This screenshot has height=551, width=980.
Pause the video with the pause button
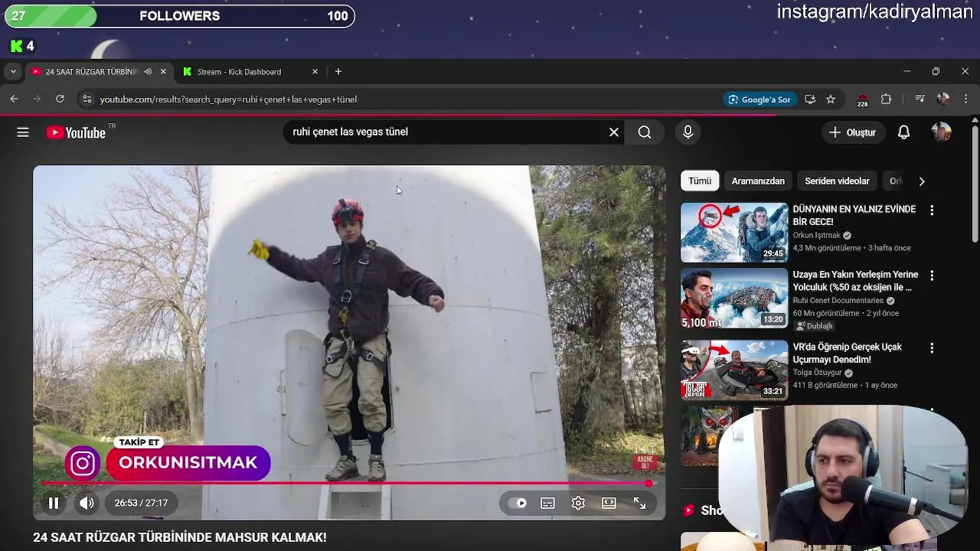point(54,503)
